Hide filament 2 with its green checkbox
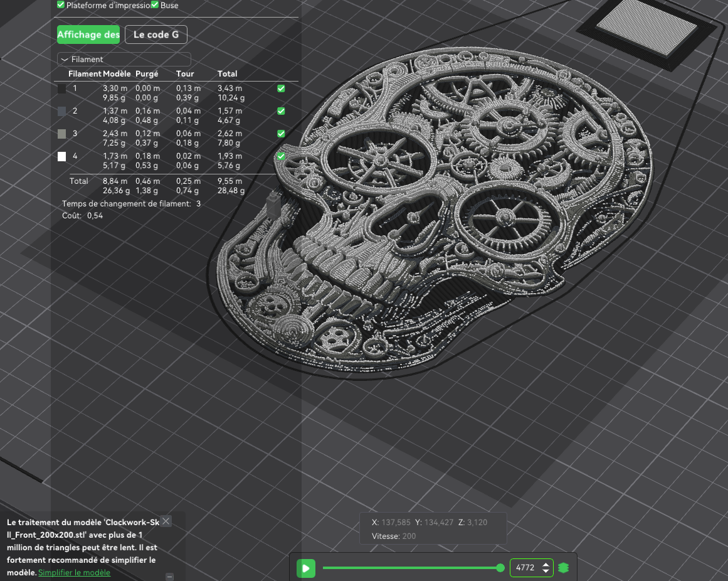This screenshot has width=728, height=581. [x=281, y=111]
